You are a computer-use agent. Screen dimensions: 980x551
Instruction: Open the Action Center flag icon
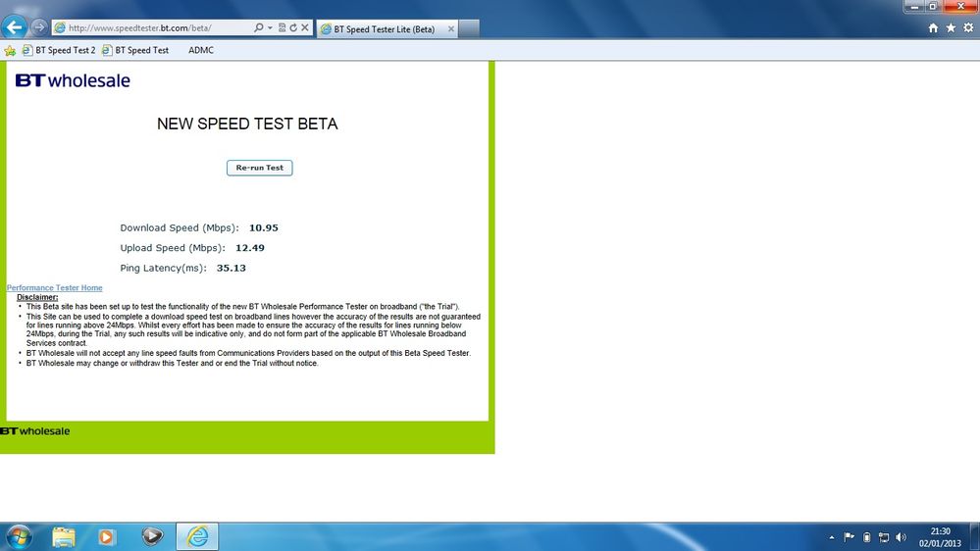(849, 537)
